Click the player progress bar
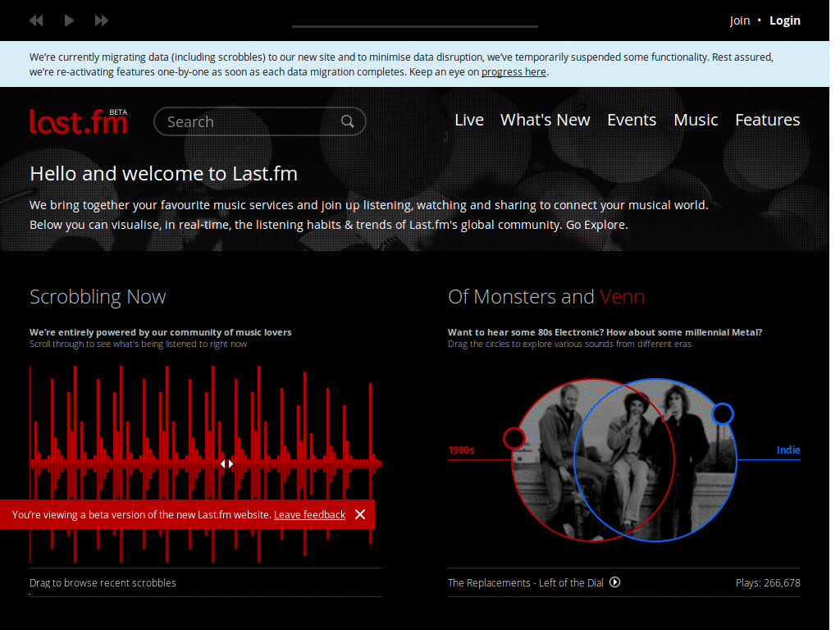Viewport: 840px width, 630px height. 414,26
